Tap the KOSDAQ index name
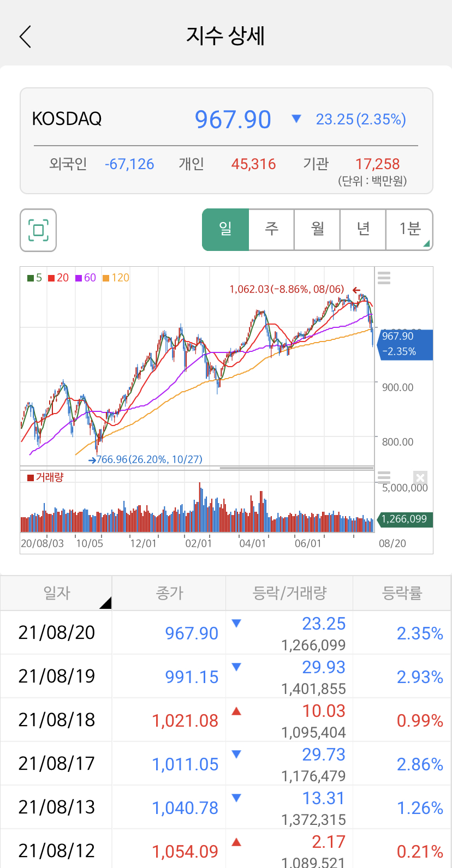This screenshot has height=868, width=452. tap(67, 118)
